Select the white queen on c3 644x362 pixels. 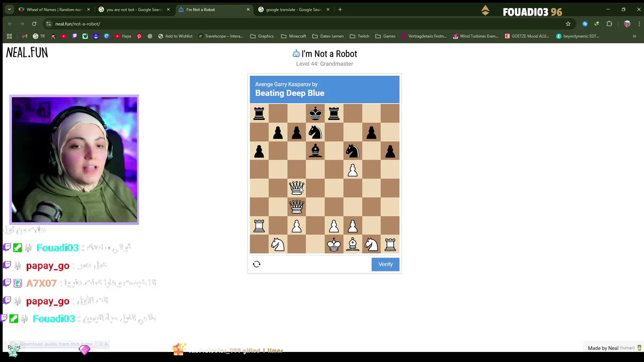[296, 207]
